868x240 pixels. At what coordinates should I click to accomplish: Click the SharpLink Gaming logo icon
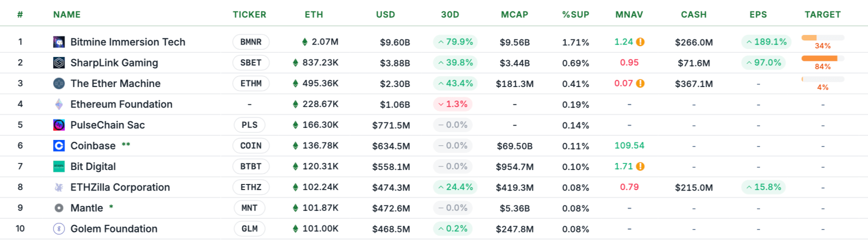coord(59,63)
